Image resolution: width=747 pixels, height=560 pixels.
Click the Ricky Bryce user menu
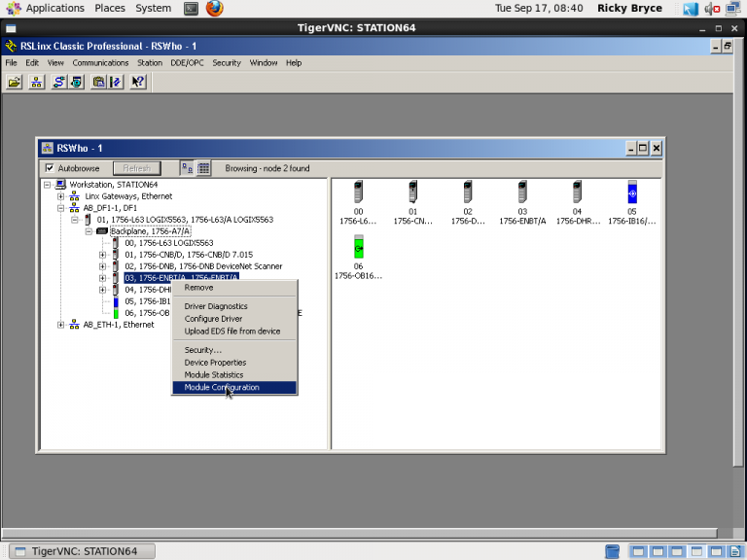point(630,8)
